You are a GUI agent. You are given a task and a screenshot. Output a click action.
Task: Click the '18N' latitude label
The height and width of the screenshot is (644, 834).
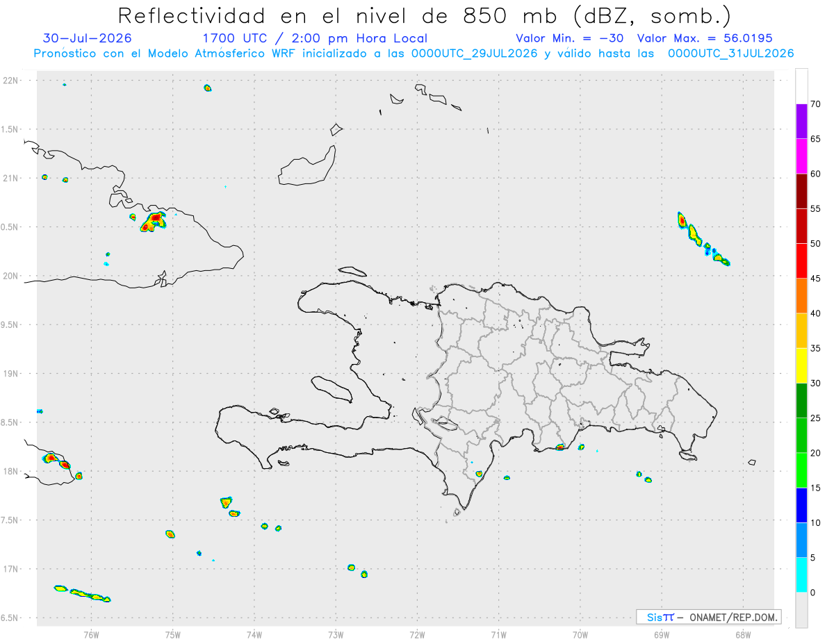(x=11, y=471)
